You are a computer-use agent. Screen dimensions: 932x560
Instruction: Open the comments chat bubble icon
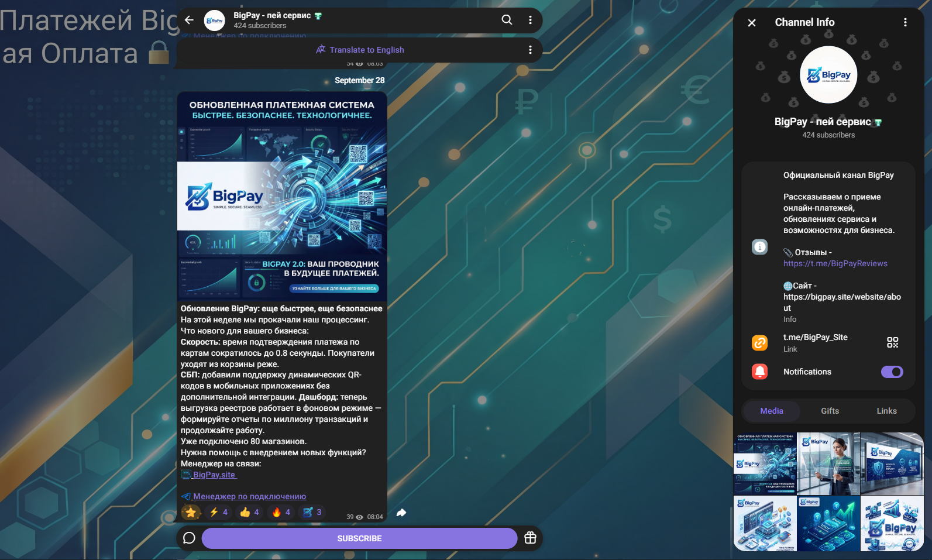point(189,538)
